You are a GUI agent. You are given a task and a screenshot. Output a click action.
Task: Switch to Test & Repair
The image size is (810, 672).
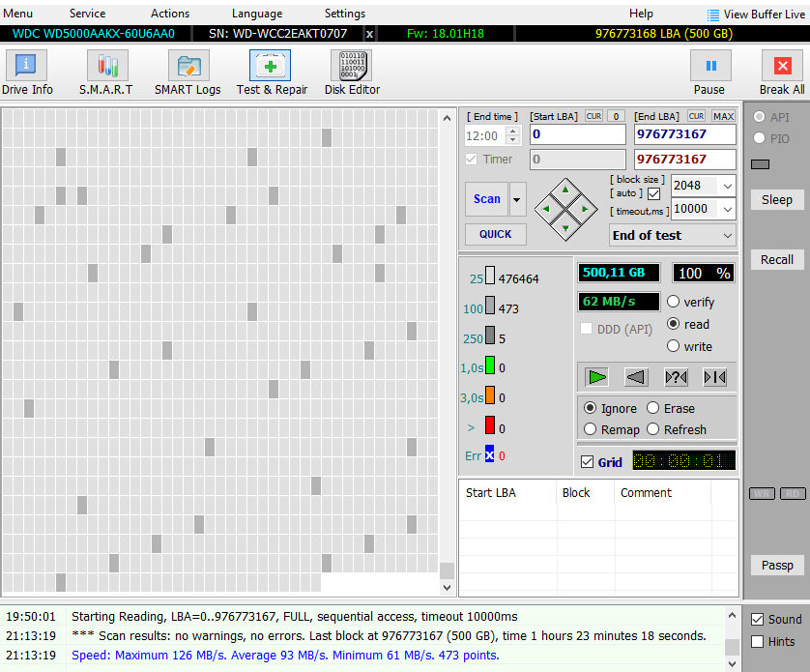tap(271, 67)
